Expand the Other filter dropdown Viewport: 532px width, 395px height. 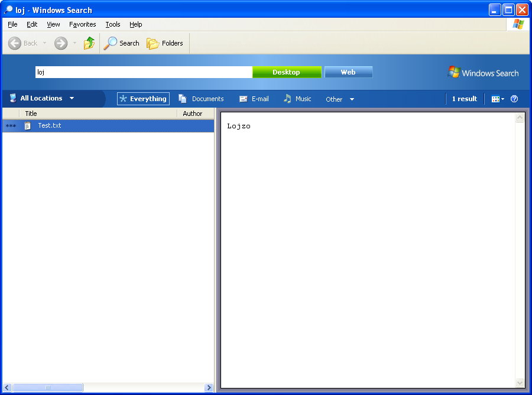[x=340, y=99]
